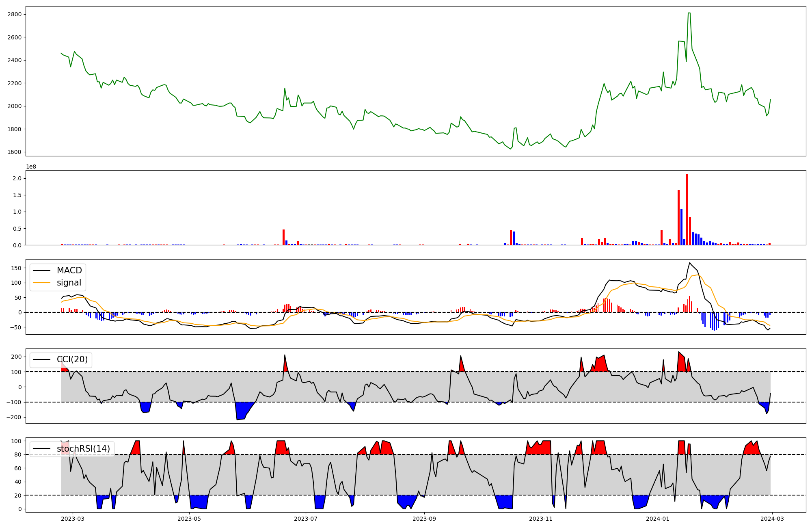
Task: Click the tall blue volume bar near 1.0
Action: tap(681, 227)
